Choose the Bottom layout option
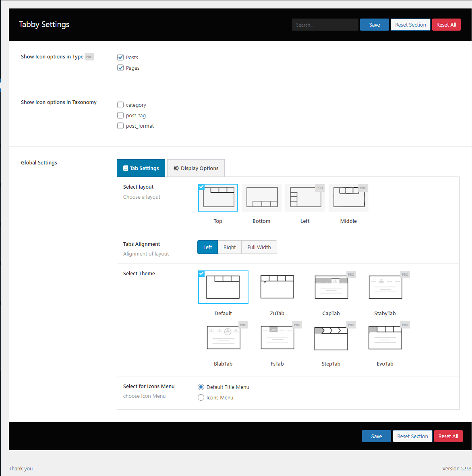 pyautogui.click(x=261, y=197)
